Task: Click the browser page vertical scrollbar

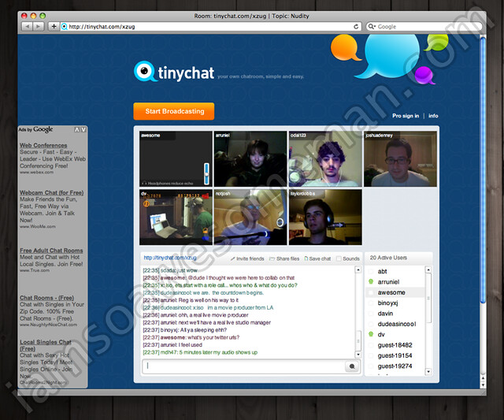Action: (483, 169)
